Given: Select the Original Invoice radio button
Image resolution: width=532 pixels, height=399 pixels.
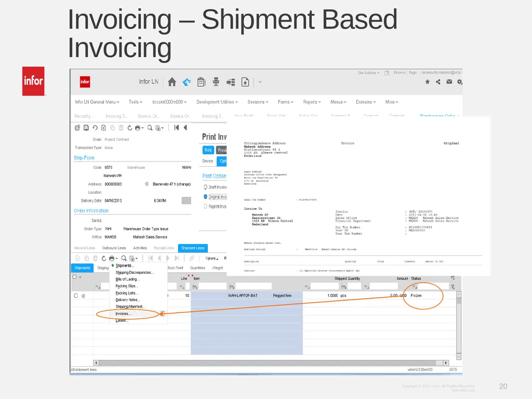Looking at the screenshot, I should [x=205, y=197].
